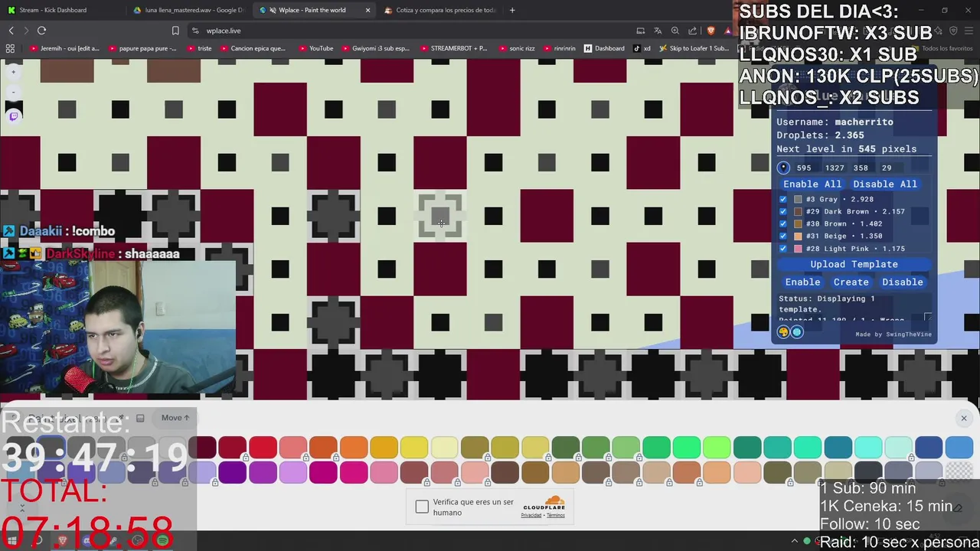Open Brave browser from the taskbar

click(63, 541)
